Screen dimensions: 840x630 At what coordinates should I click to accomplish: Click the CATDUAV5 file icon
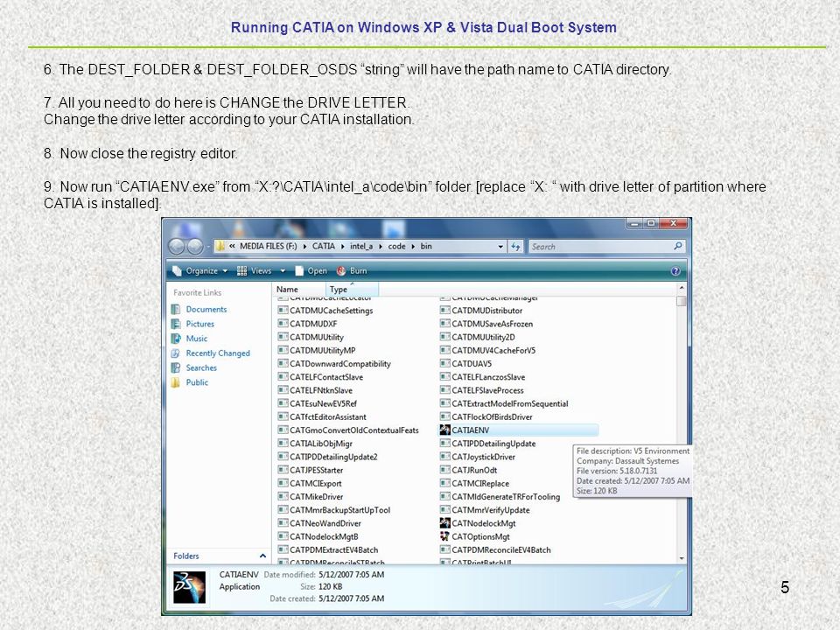tap(444, 363)
